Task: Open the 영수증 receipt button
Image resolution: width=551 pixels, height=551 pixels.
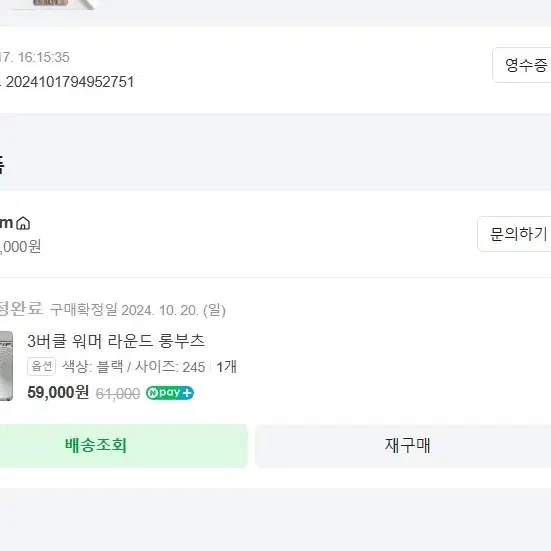Action: coord(522,65)
